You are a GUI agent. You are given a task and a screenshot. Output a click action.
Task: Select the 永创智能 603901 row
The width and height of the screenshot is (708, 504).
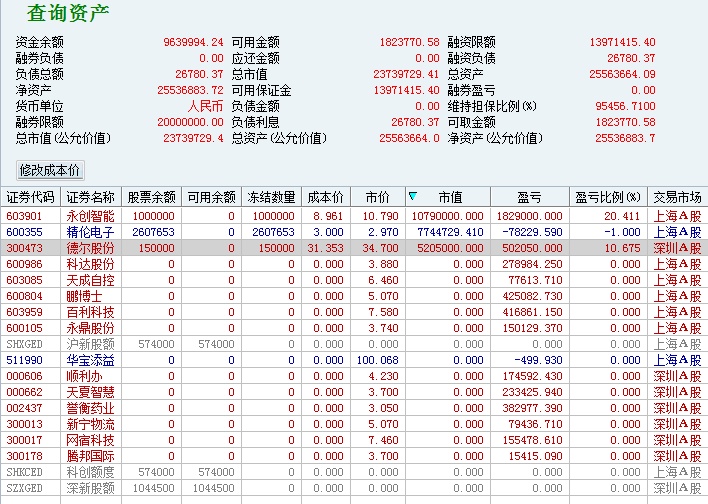point(354,216)
